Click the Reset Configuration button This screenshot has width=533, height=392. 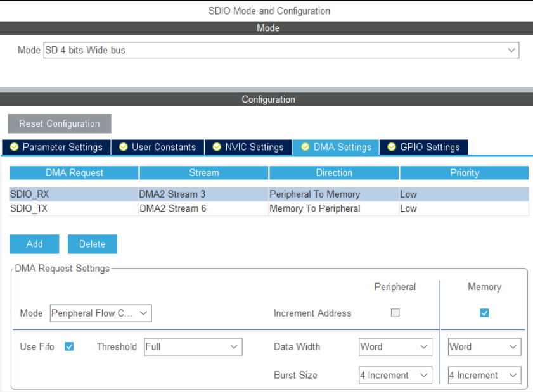60,123
